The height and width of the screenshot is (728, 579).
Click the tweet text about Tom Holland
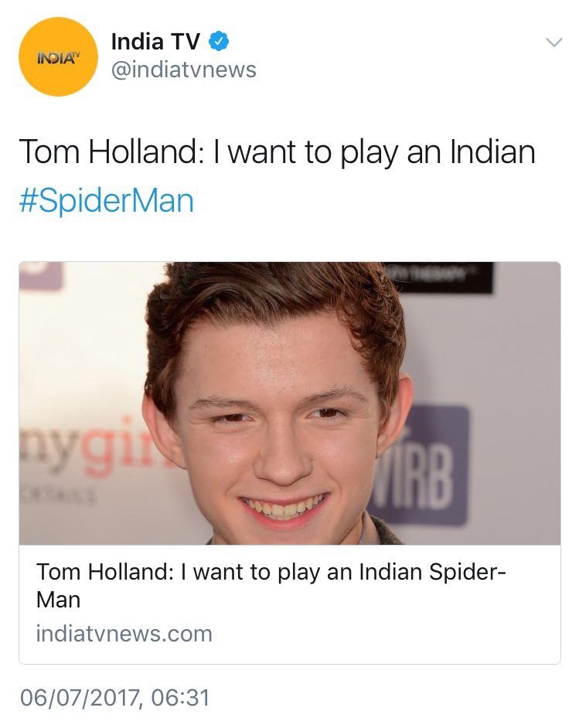(x=276, y=153)
